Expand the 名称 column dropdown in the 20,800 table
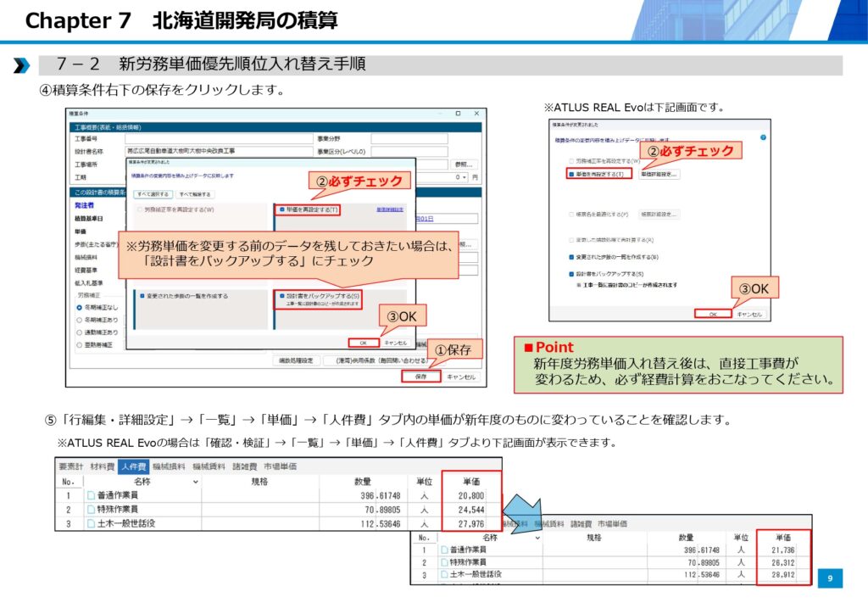The height and width of the screenshot is (614, 868). tap(196, 482)
